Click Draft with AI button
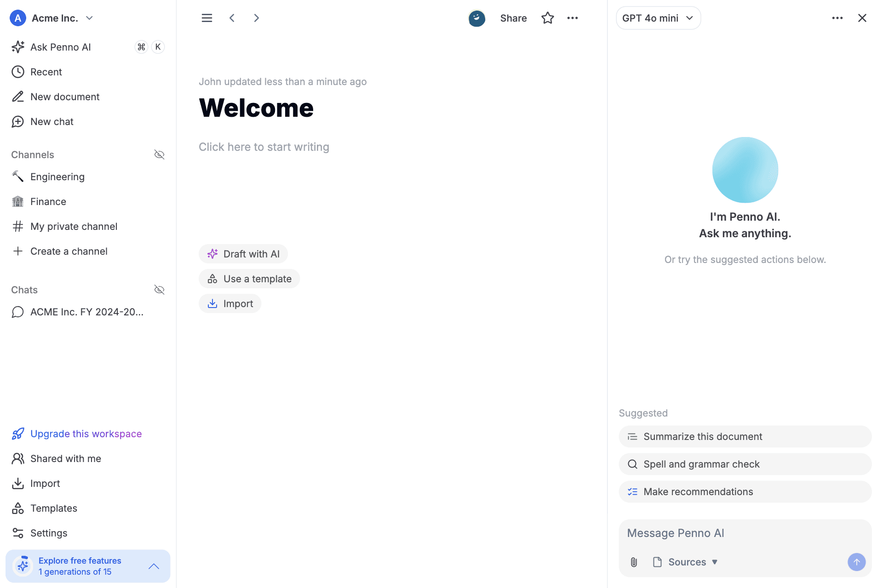Viewport: 883px width, 588px height. [243, 254]
